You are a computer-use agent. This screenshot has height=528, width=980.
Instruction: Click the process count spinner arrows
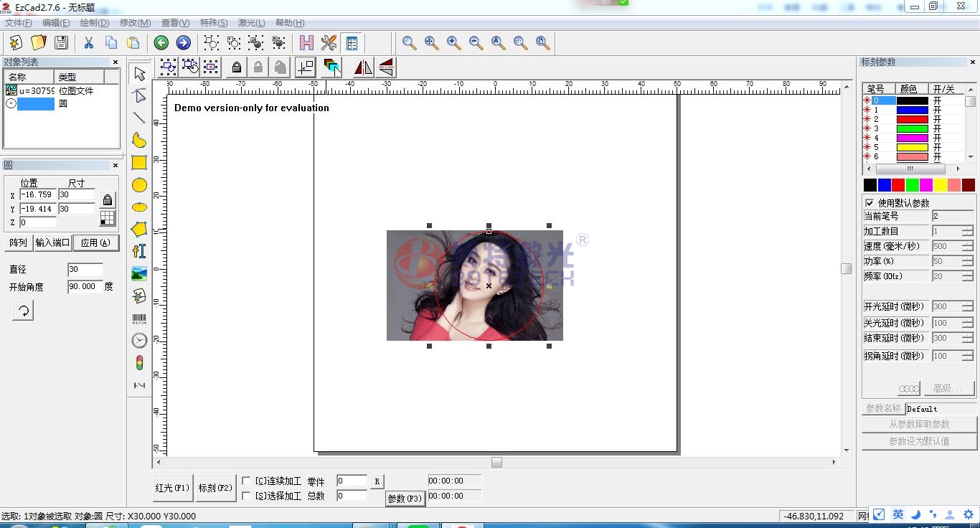pos(967,231)
